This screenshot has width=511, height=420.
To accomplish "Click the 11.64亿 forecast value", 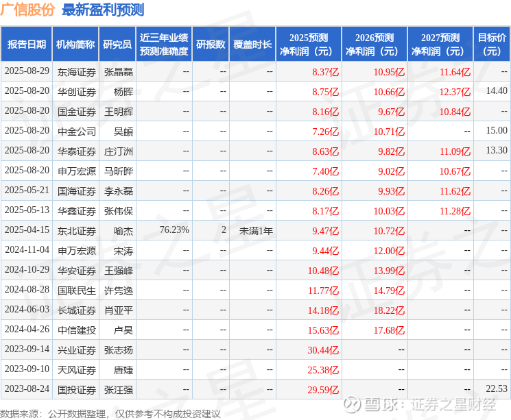I will point(455,72).
